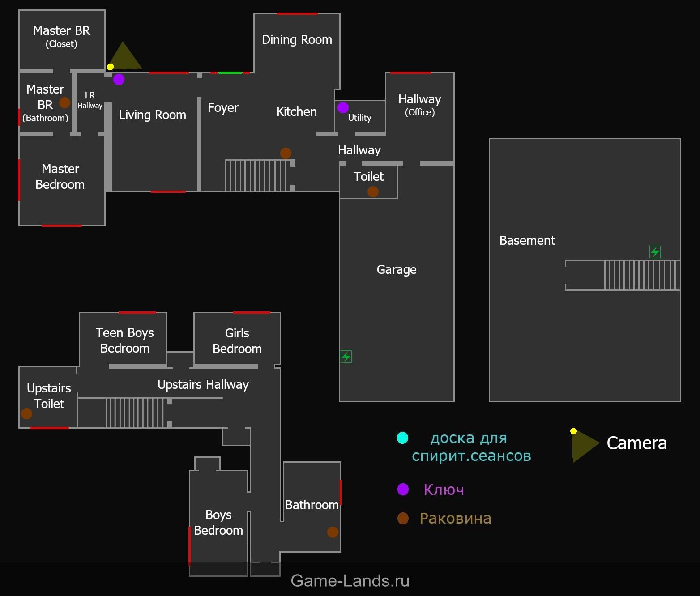Click the Girls Bedroom label
This screenshot has width=700, height=596.
(237, 341)
